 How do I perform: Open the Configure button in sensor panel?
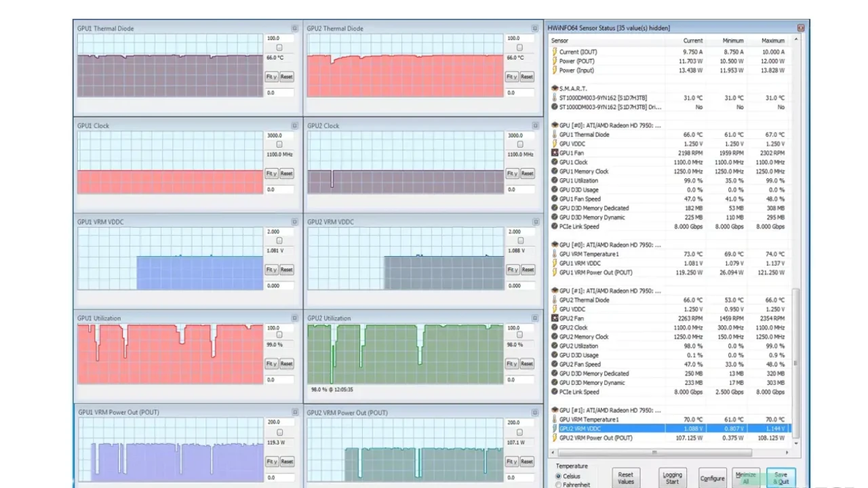(x=712, y=478)
